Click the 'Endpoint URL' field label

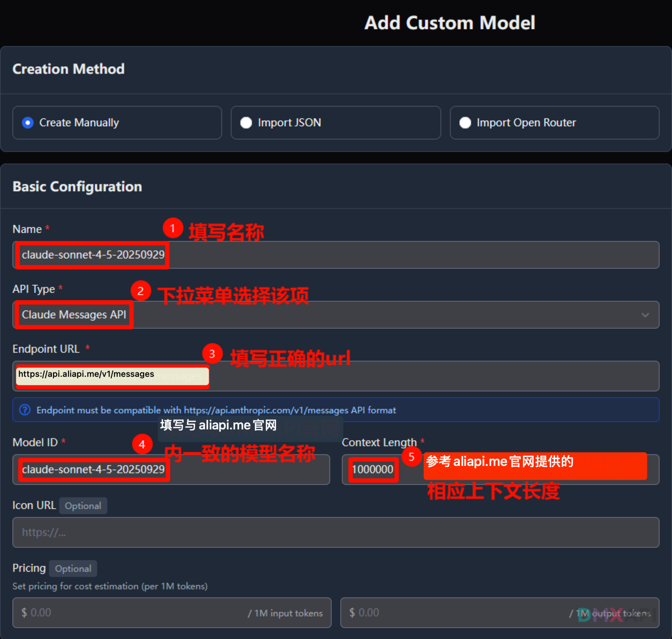46,349
